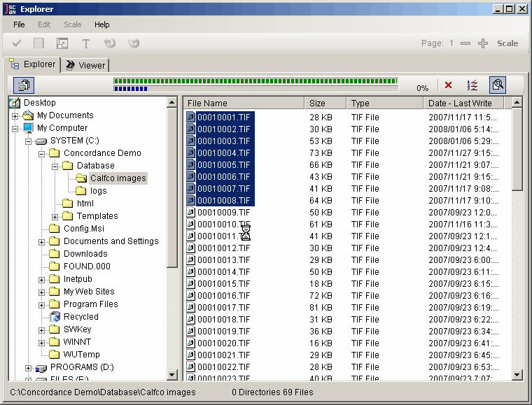Click the icon for 00010014.TIF
Screen dimensions: 532x405
pos(190,272)
